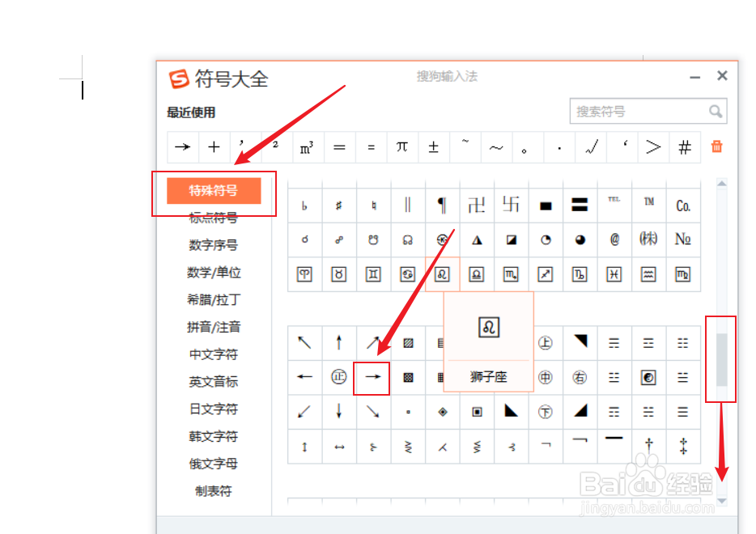The height and width of the screenshot is (534, 756).
Task: Open the 数字序号 category
Action: [x=214, y=245]
